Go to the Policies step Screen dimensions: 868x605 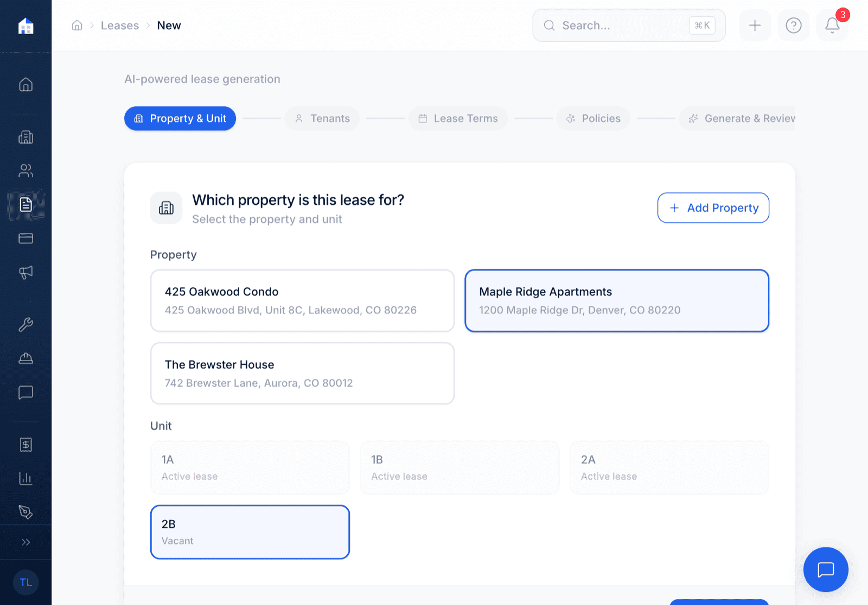[x=593, y=118]
